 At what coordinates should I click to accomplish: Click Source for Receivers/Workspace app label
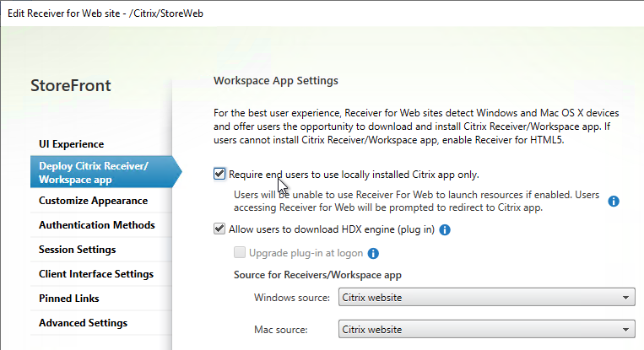pos(317,275)
